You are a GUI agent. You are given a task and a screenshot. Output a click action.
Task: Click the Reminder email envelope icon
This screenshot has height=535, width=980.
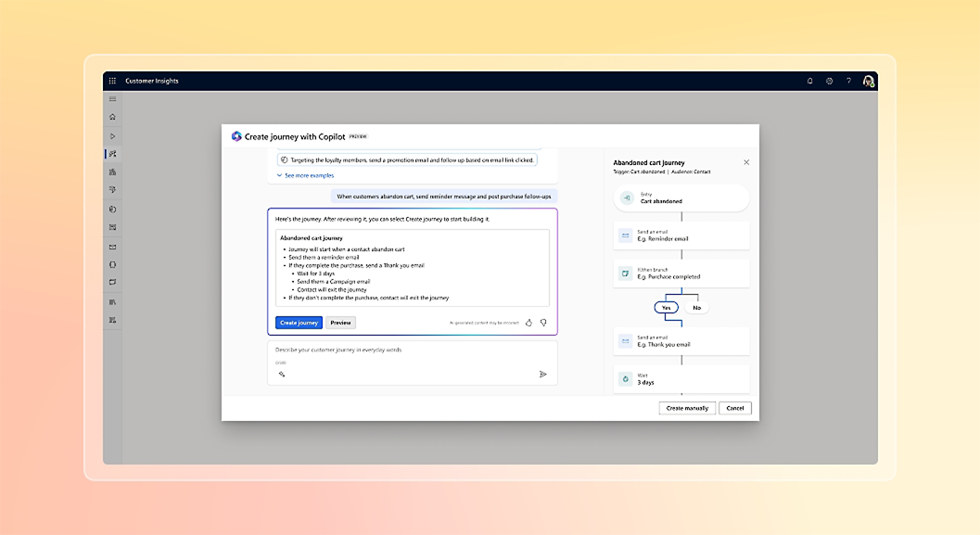click(626, 236)
